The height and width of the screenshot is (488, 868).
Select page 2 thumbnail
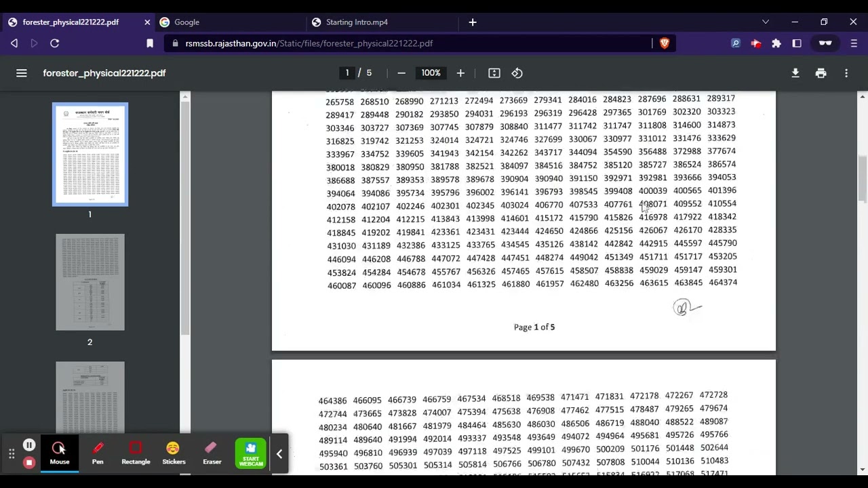90,282
